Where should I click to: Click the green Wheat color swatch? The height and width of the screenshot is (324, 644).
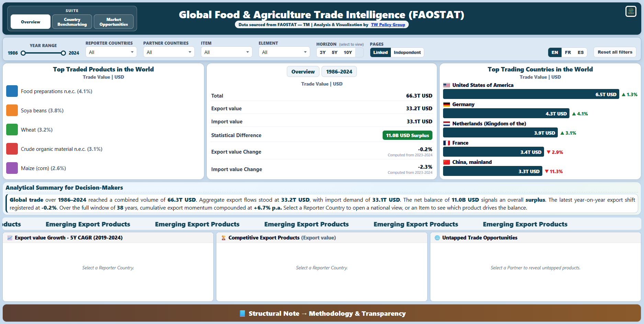(x=12, y=130)
